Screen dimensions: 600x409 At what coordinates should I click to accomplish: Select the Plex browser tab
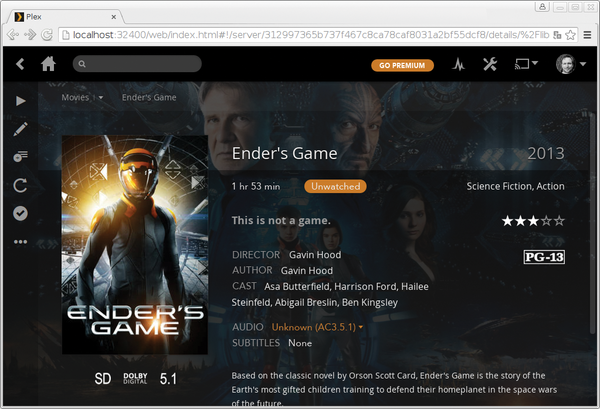click(65, 17)
